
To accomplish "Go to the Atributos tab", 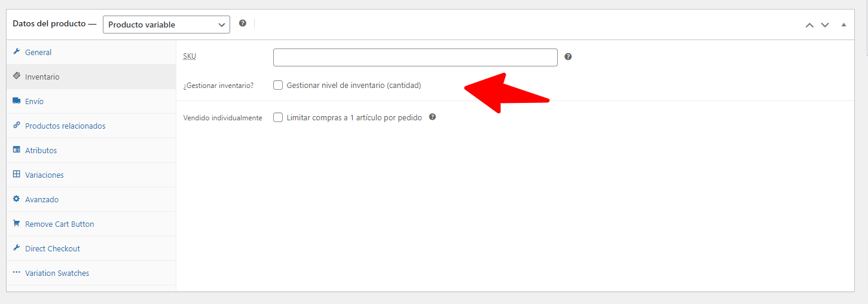I will click(91, 150).
